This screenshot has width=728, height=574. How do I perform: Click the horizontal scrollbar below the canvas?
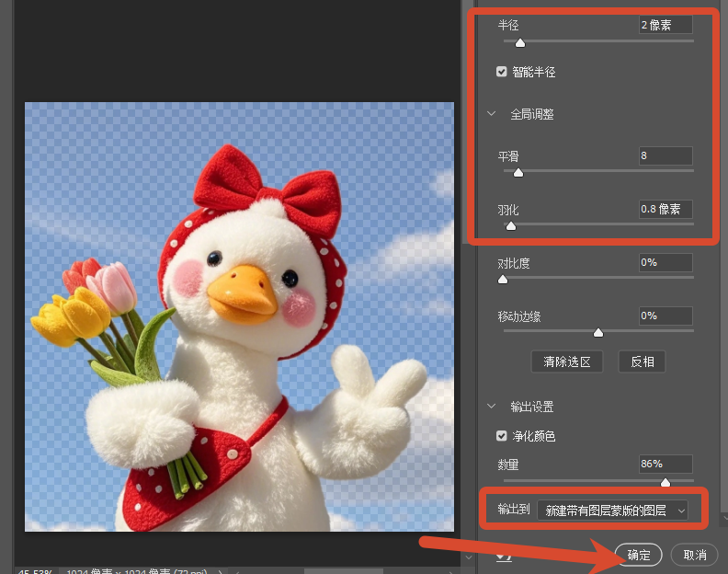click(x=344, y=570)
